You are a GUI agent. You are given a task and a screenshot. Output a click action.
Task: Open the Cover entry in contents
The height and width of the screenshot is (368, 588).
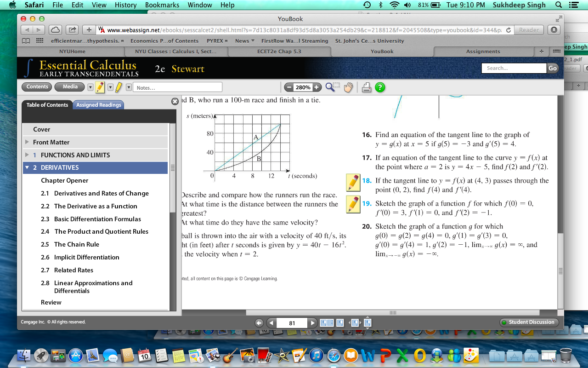pos(95,129)
